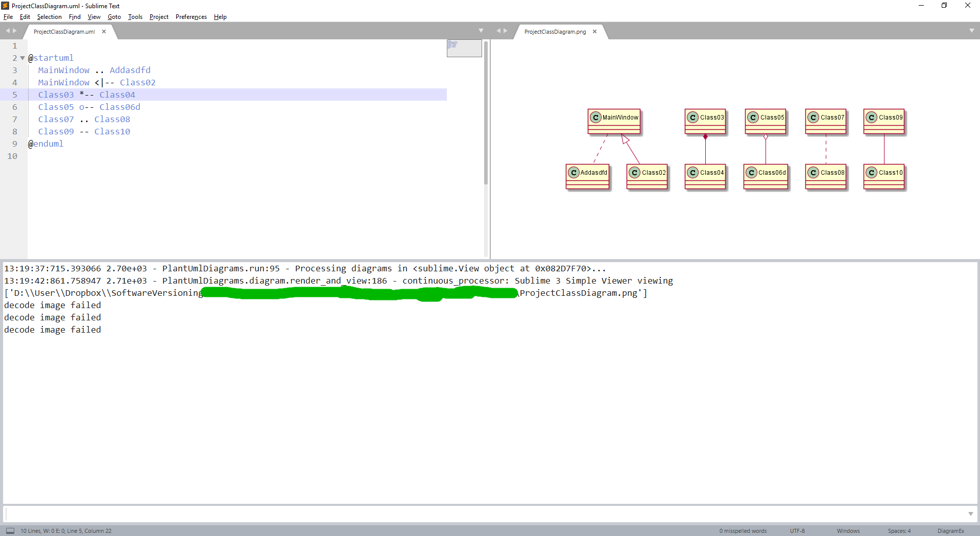The width and height of the screenshot is (980, 536).
Task: Open the tab overflow dropdown on the right pane
Action: pyautogui.click(x=972, y=30)
